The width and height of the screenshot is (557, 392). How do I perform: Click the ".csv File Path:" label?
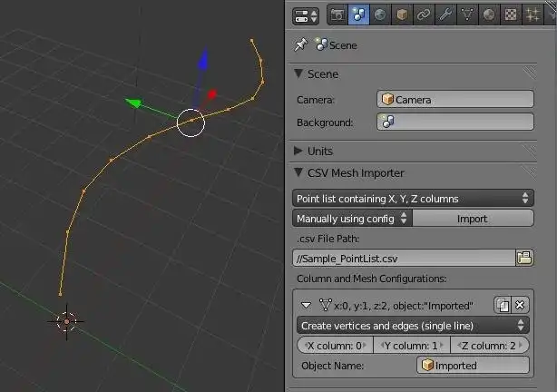(x=327, y=239)
